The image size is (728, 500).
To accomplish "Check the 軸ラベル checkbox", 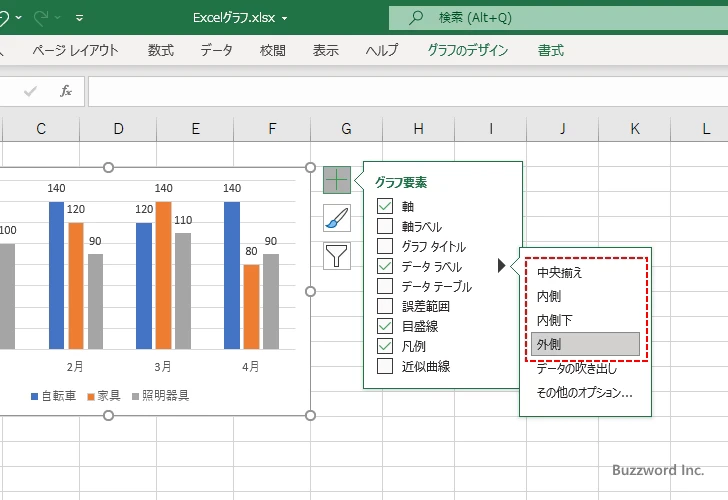I will click(385, 226).
